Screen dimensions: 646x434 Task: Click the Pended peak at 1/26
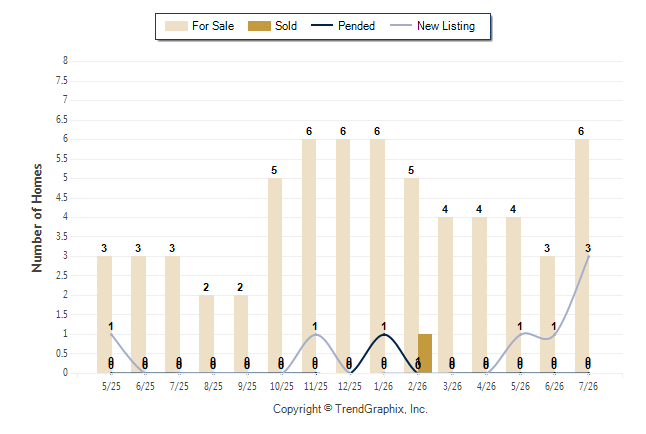point(384,334)
